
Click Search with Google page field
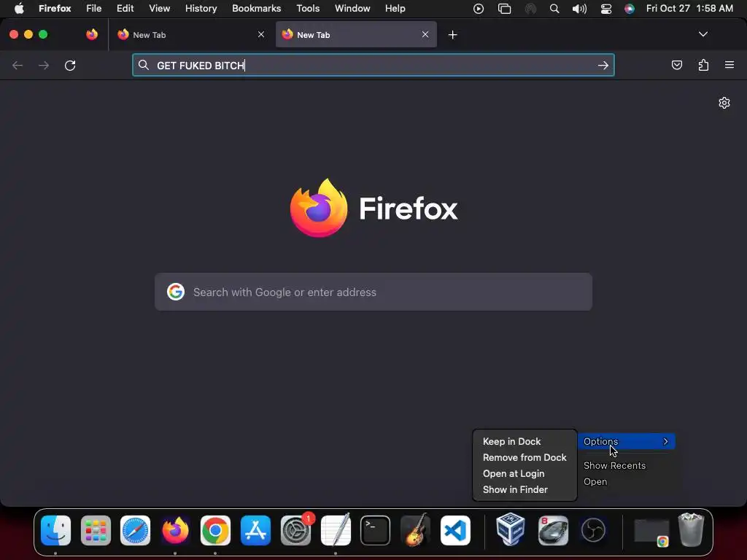(x=373, y=292)
